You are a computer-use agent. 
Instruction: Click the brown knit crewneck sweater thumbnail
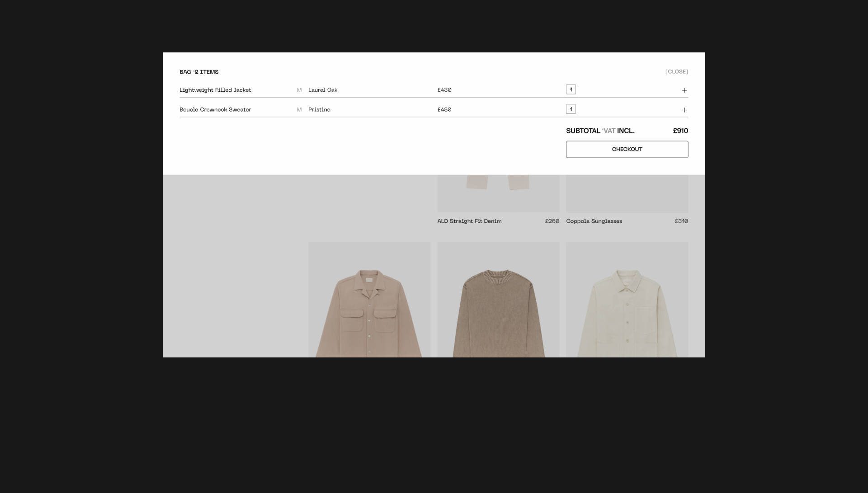point(498,300)
